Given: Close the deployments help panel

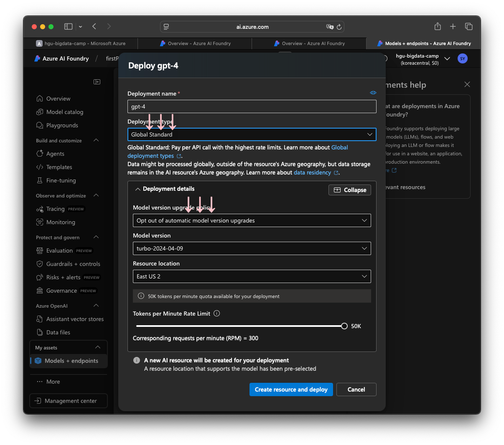Looking at the screenshot, I should pos(467,84).
